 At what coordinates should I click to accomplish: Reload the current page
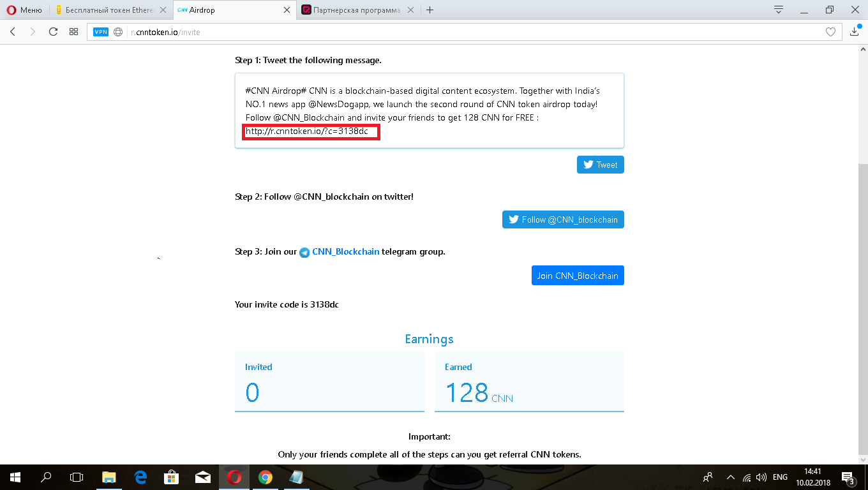click(54, 32)
